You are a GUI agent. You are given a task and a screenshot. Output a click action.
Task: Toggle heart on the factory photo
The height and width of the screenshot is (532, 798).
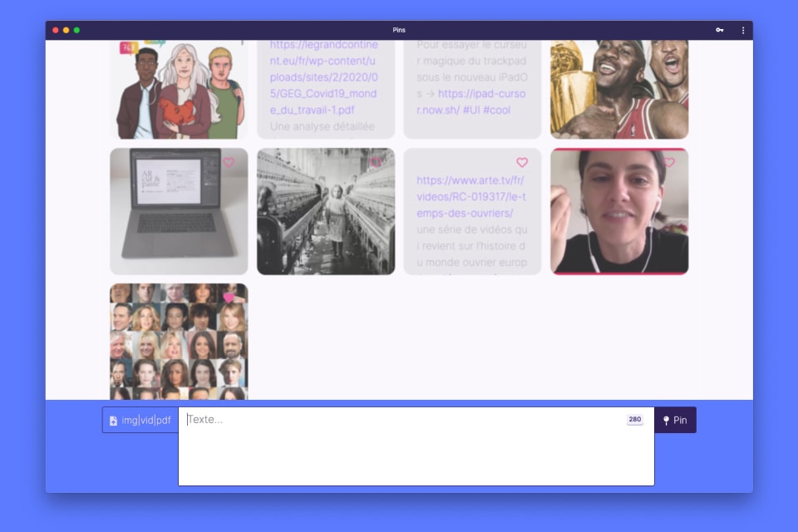coord(376,163)
